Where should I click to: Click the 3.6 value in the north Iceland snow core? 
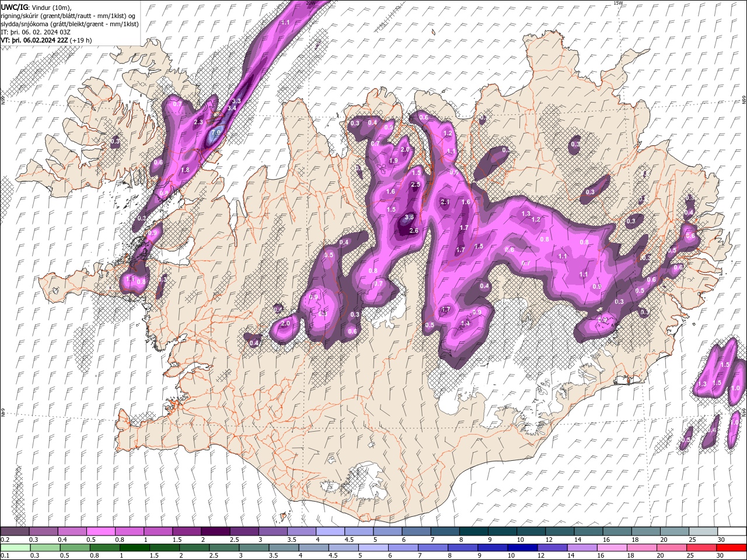[x=409, y=217]
